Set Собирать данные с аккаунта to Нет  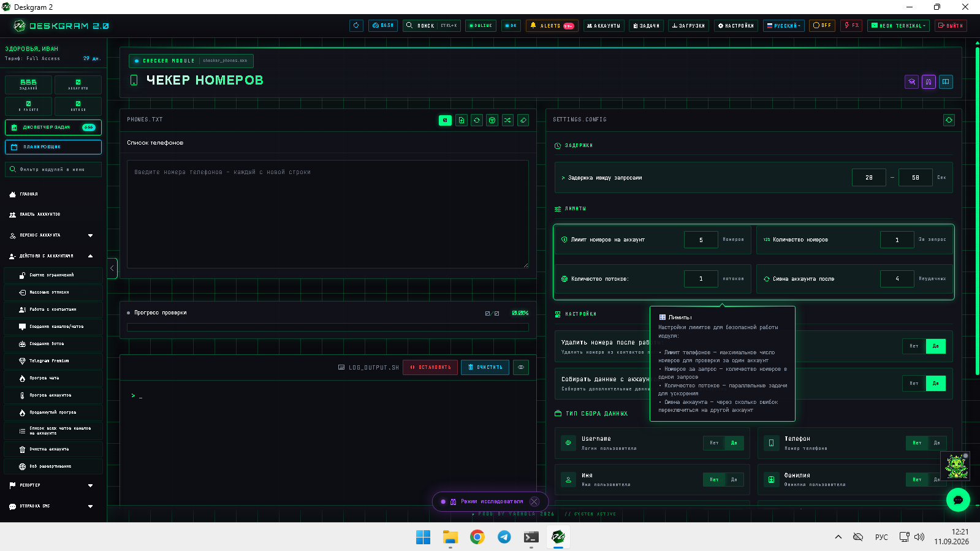point(914,383)
